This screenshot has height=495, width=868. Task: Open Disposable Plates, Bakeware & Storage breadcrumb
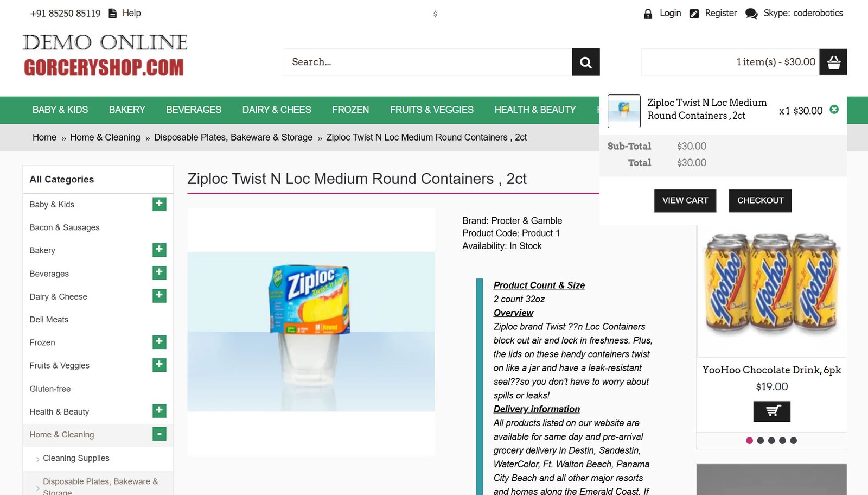pos(233,137)
